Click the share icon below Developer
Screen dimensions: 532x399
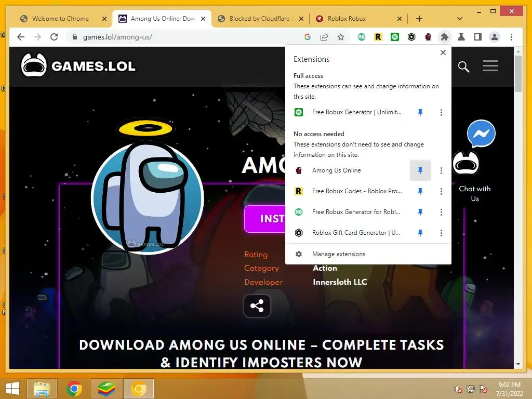click(257, 306)
